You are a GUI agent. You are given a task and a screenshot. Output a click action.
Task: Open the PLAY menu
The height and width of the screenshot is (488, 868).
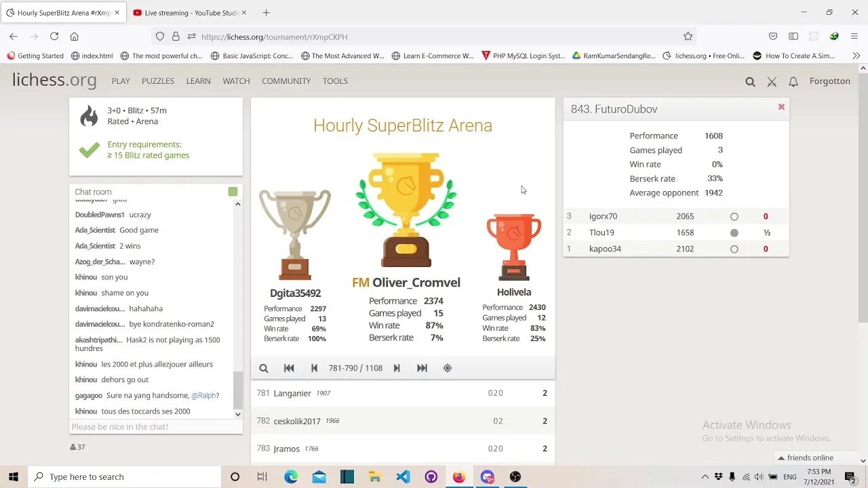click(121, 81)
